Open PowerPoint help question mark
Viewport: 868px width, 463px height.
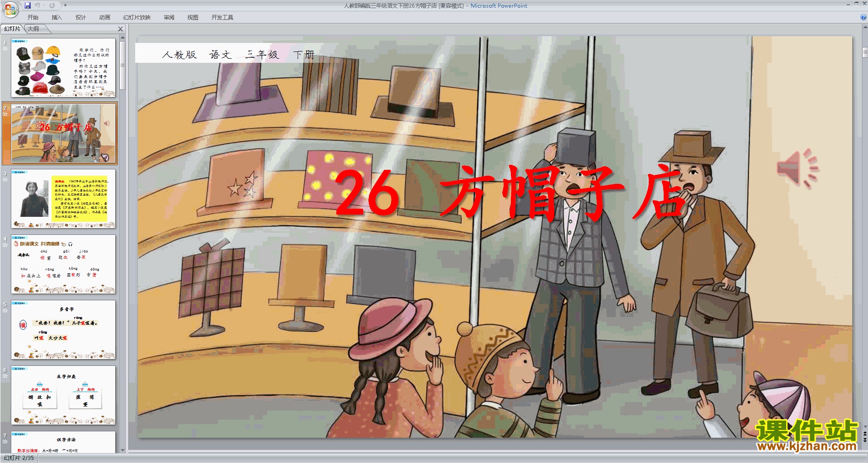click(863, 18)
